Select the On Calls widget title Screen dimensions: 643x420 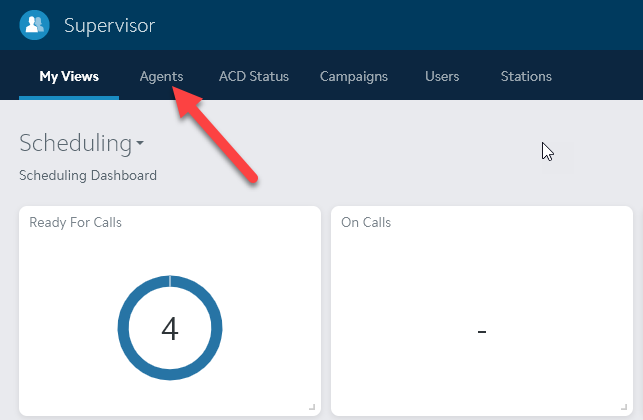tap(366, 222)
